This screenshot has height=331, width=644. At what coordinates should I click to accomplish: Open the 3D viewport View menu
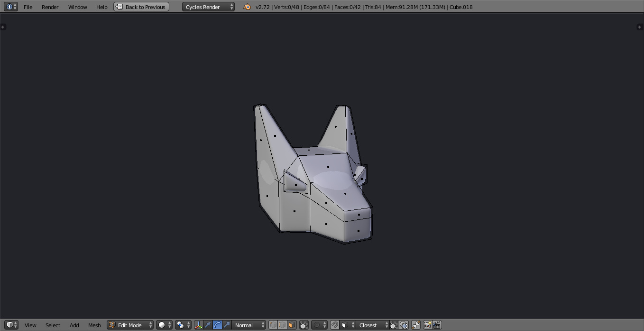(30, 325)
